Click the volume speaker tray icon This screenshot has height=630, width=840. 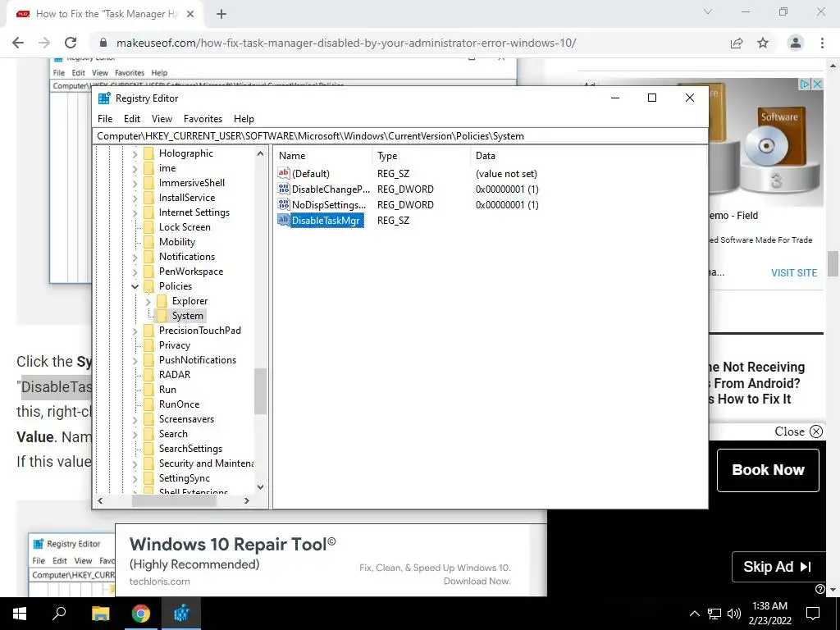[734, 614]
